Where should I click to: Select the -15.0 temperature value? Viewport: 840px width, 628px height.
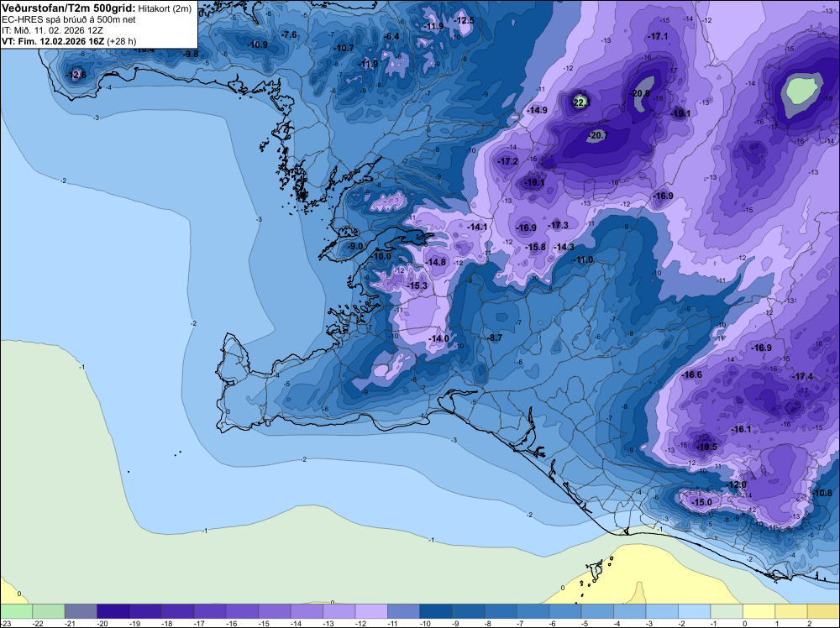(x=701, y=502)
